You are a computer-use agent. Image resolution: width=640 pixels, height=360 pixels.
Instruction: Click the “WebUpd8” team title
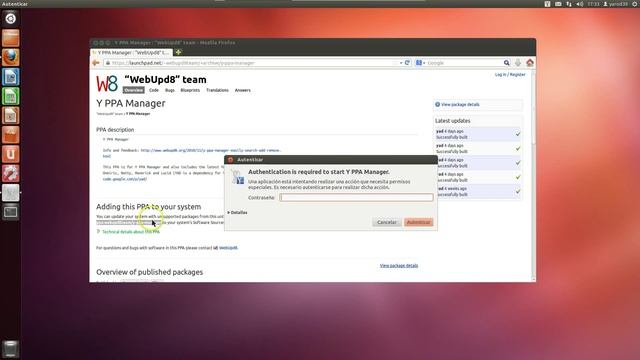(x=165, y=80)
